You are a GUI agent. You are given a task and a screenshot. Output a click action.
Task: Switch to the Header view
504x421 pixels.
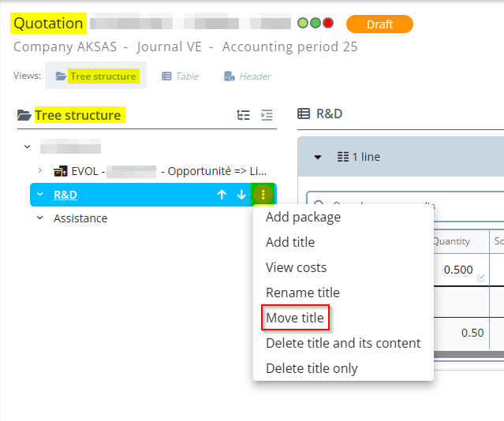click(247, 76)
